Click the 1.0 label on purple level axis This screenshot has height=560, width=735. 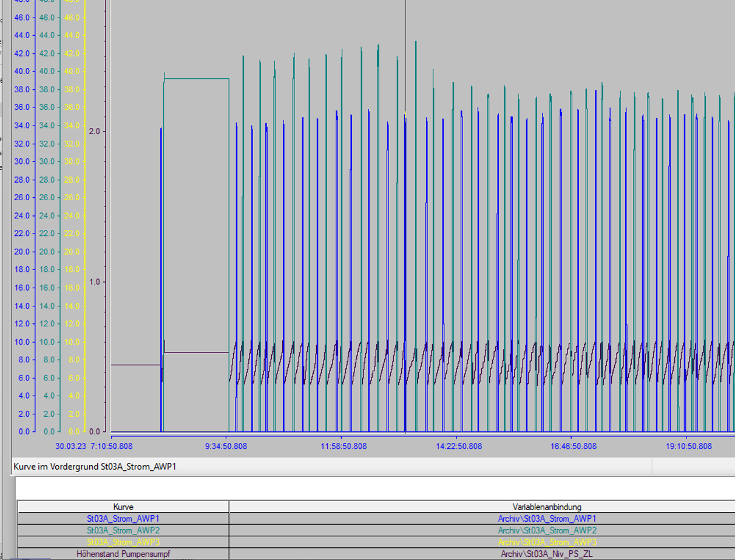point(94,282)
